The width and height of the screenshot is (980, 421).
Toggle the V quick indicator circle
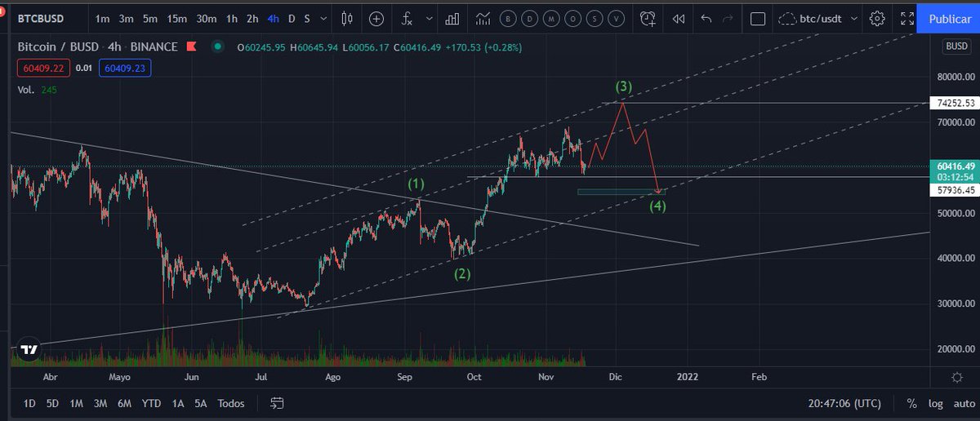[617, 18]
